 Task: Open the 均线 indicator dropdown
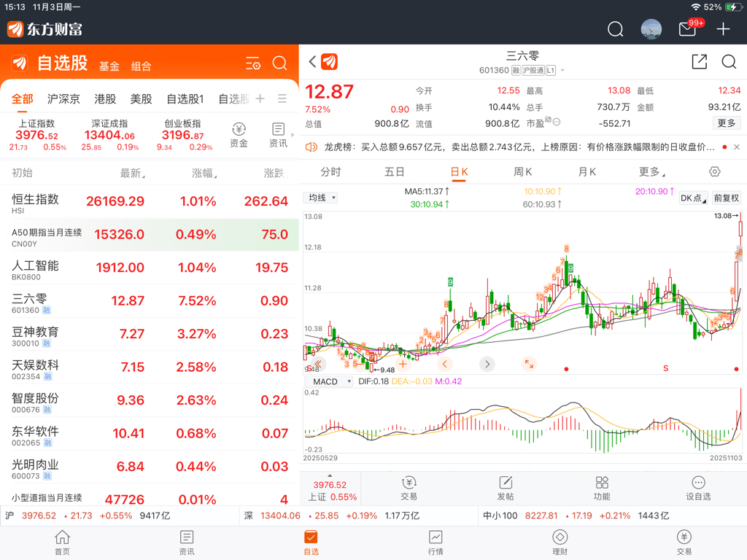[x=321, y=198]
